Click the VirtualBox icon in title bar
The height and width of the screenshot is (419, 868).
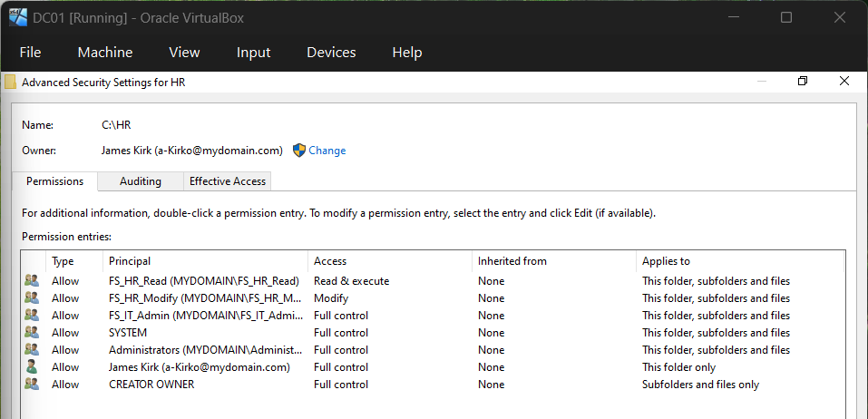pos(17,17)
